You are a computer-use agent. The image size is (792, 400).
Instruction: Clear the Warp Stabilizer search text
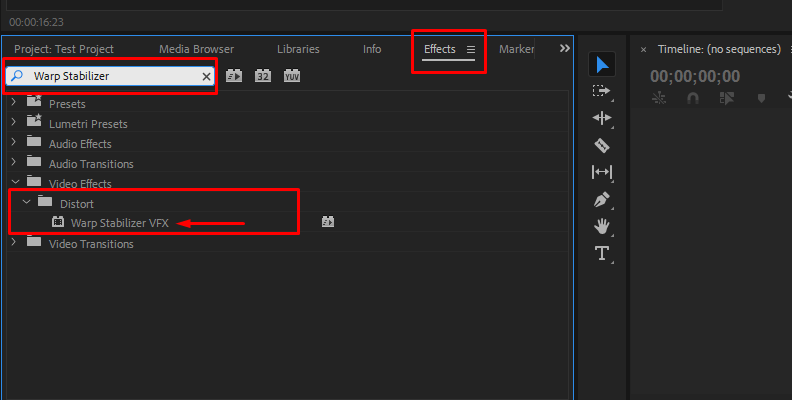206,76
